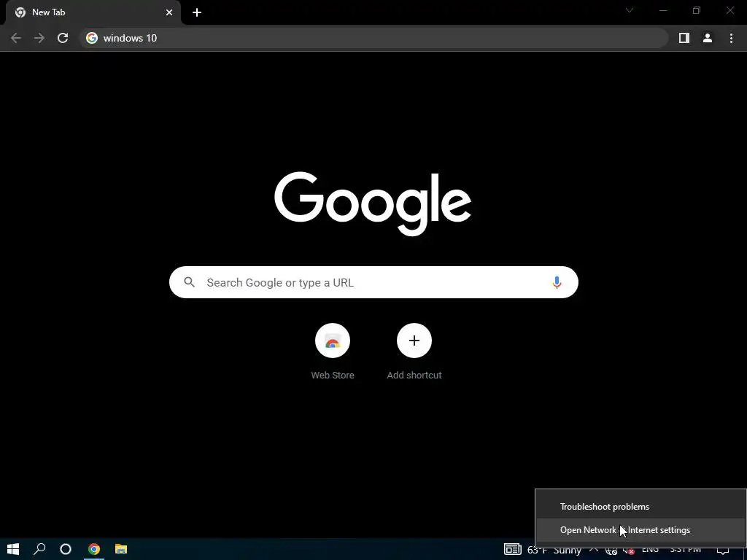Click the Search Google or type a URL box

click(x=374, y=282)
